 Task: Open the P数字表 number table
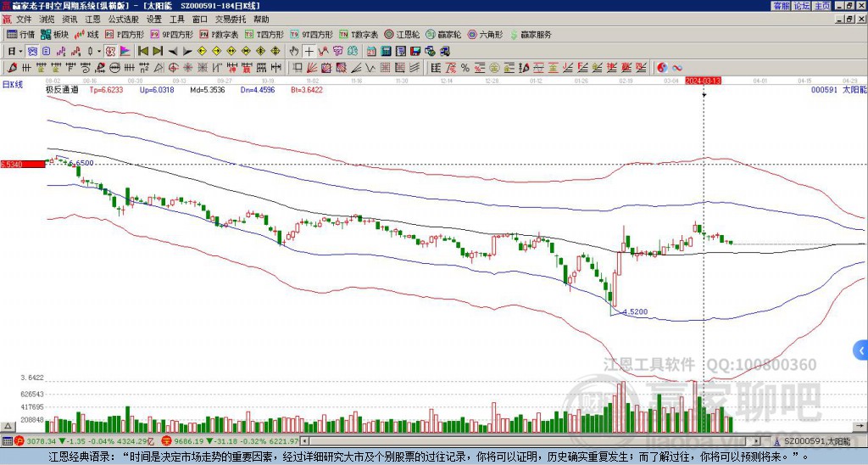coord(219,34)
